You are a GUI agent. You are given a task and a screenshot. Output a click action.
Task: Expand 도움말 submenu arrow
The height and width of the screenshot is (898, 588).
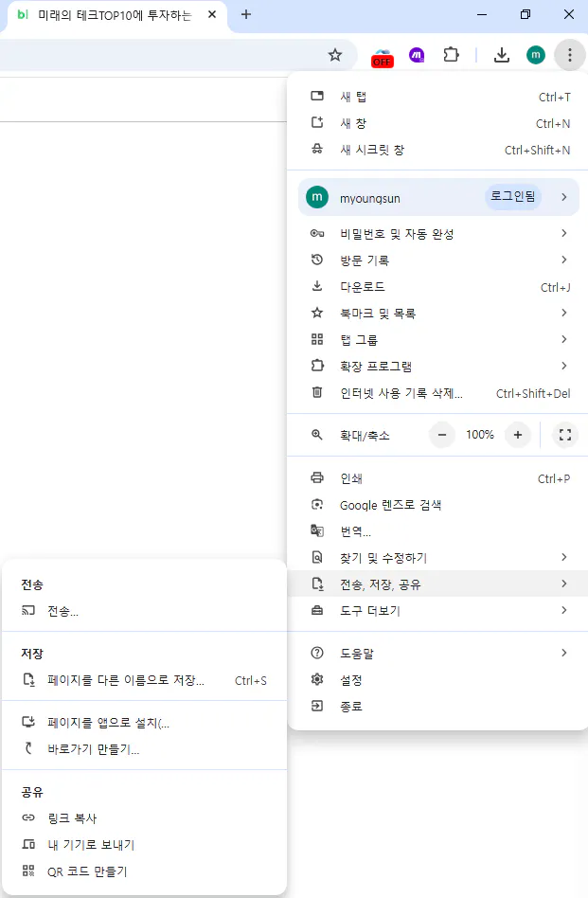click(564, 653)
